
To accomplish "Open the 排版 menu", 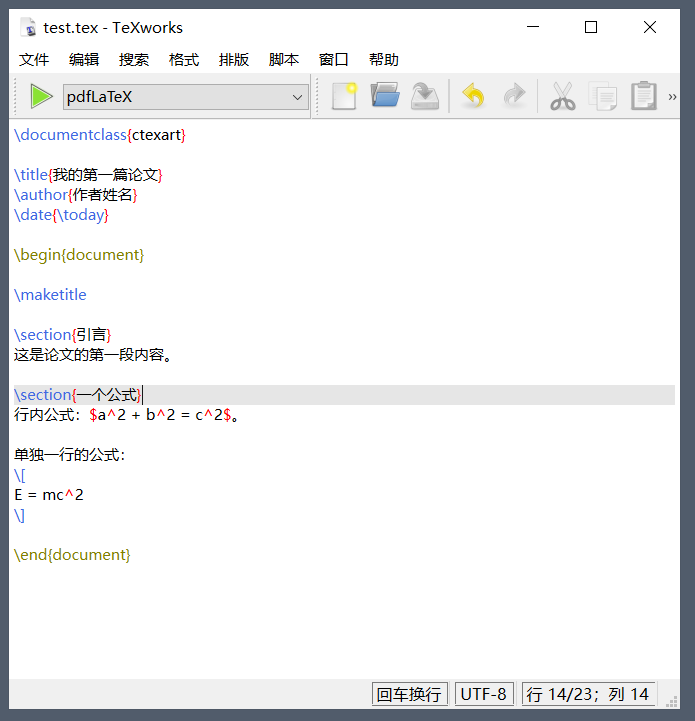I will (x=234, y=60).
